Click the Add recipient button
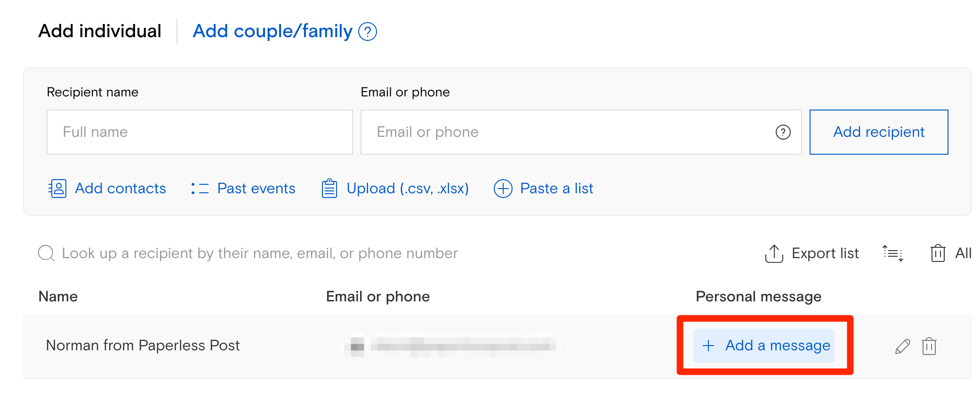 pyautogui.click(x=878, y=132)
